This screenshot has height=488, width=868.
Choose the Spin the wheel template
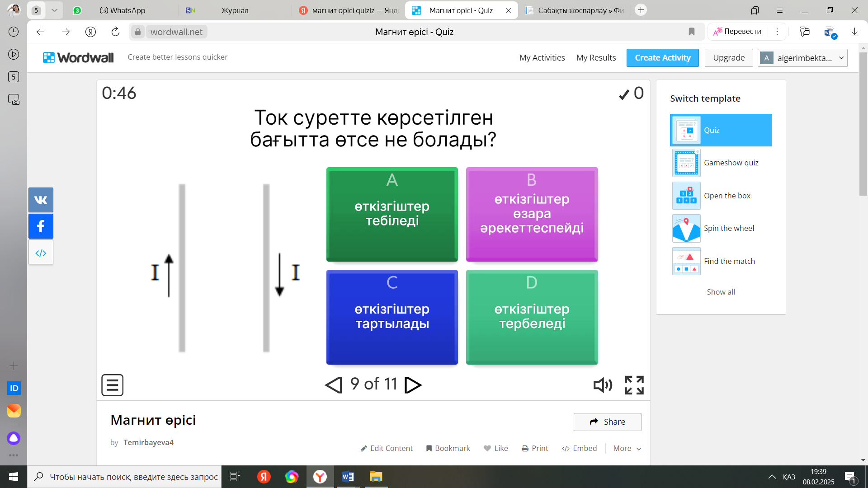pos(721,228)
